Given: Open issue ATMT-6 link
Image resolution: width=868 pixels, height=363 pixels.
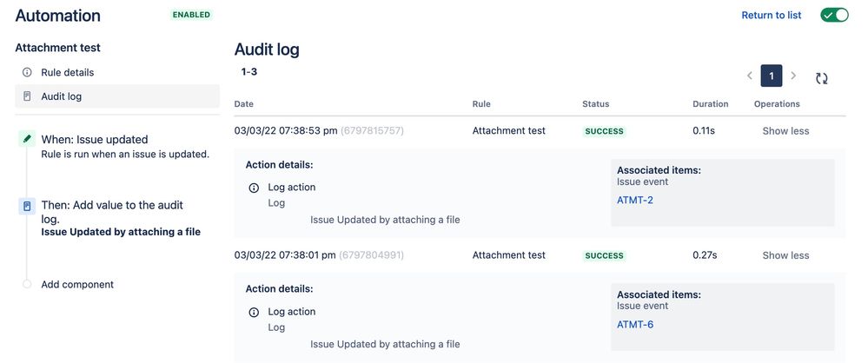Looking at the screenshot, I should tap(635, 325).
